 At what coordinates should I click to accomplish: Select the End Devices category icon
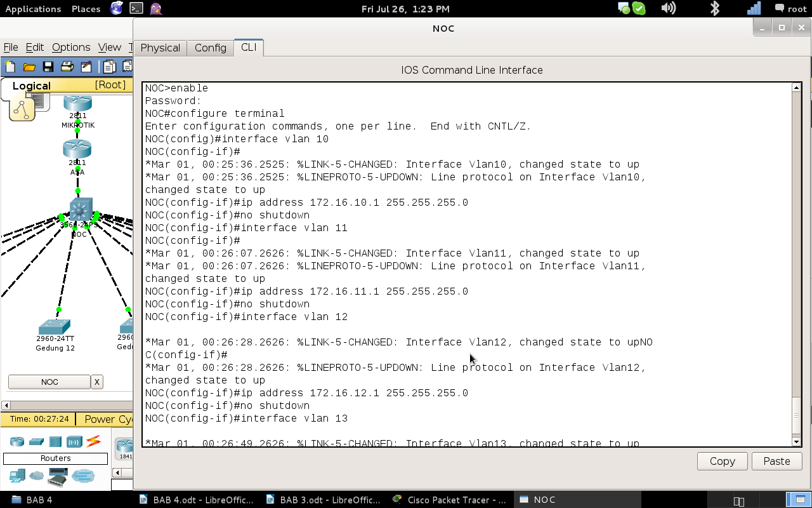click(x=17, y=476)
